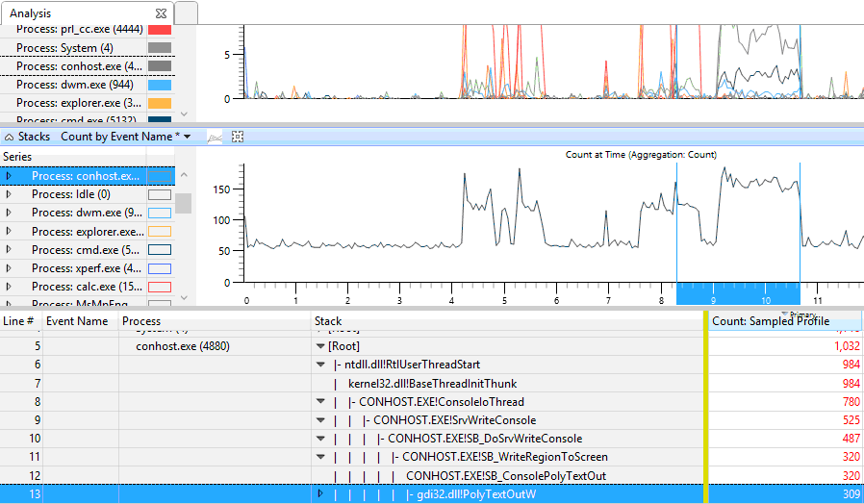This screenshot has width=864, height=504.
Task: Click Series list scroll-up arrow
Action: coord(184,175)
